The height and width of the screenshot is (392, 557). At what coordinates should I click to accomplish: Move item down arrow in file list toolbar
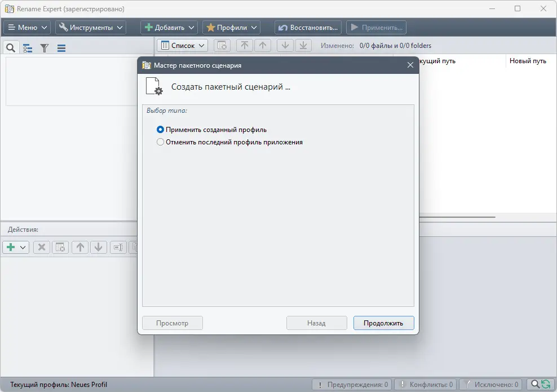[285, 46]
